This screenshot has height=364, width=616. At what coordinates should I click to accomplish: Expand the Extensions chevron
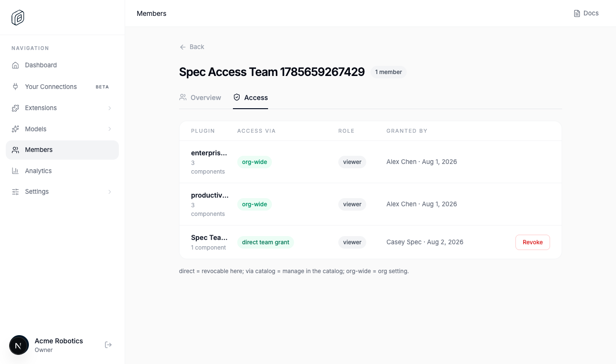click(110, 108)
